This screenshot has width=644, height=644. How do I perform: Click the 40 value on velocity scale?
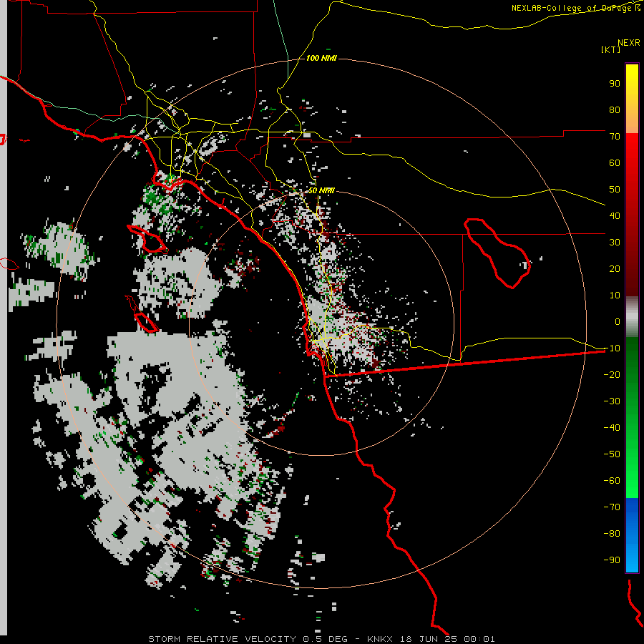pos(615,215)
